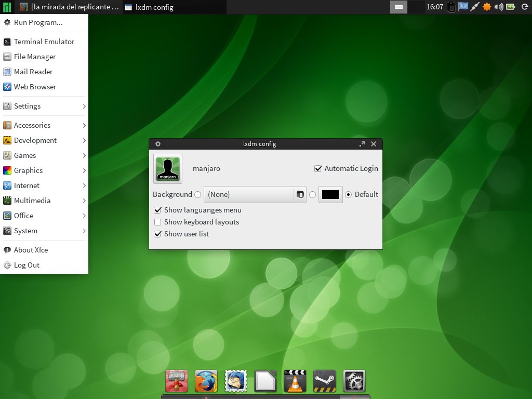This screenshot has height=399, width=532.
Task: Launch Steam from the dock
Action: (325, 381)
